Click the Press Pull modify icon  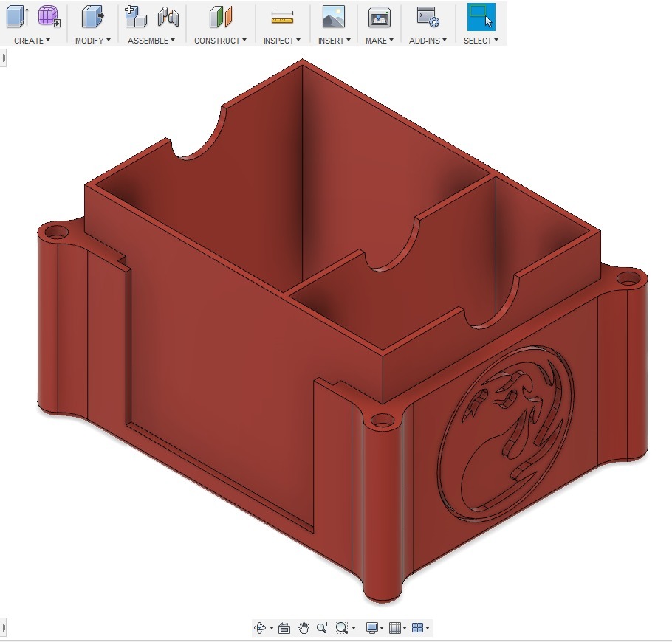click(92, 16)
